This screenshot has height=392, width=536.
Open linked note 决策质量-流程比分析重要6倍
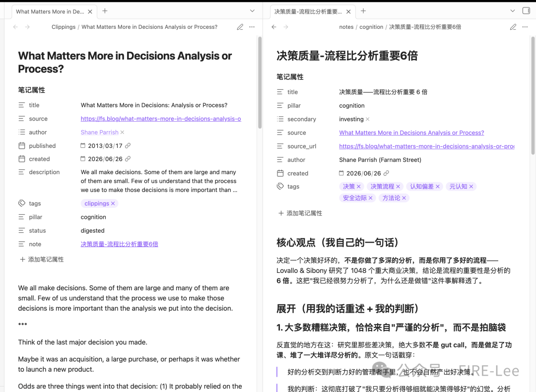coord(119,244)
